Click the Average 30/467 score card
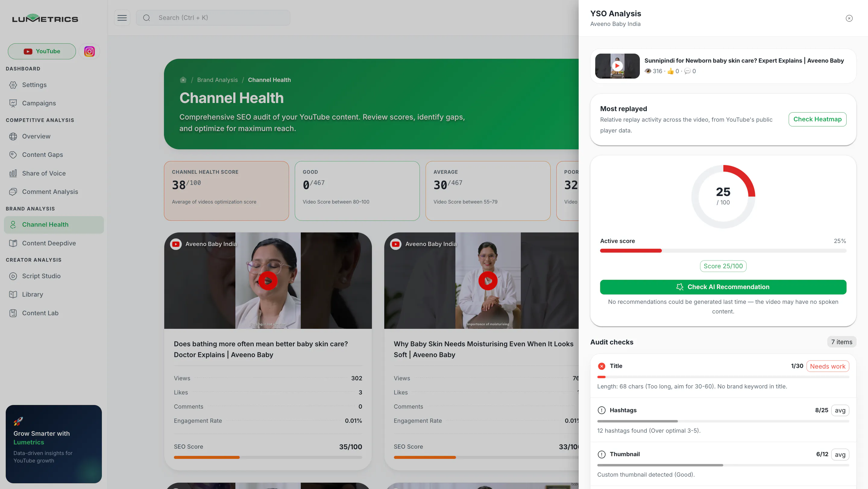The height and width of the screenshot is (489, 868). 488,191
